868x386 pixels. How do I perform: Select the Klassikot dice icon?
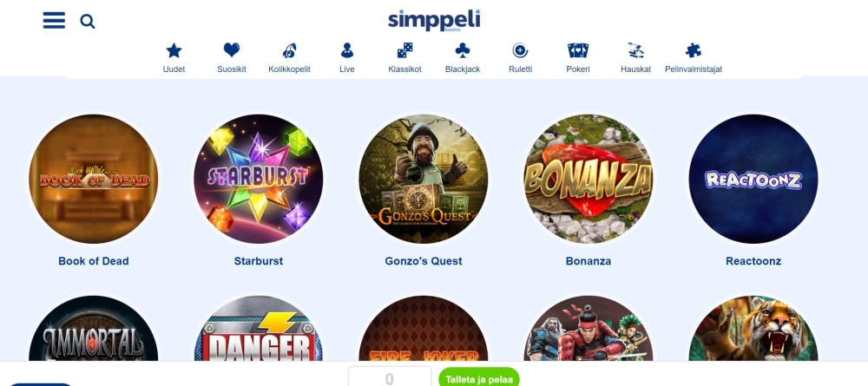404,50
